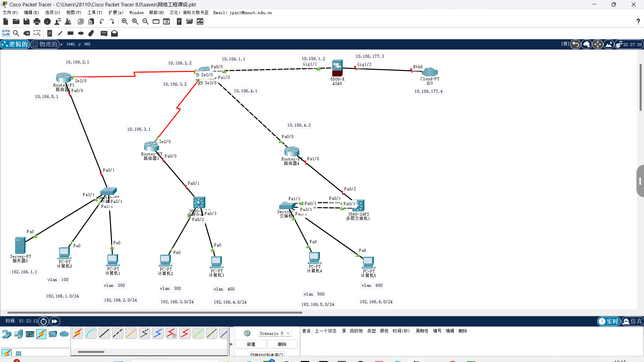Paste with the clipboard paste icon
The width and height of the screenshot is (644, 362).
coord(91,21)
